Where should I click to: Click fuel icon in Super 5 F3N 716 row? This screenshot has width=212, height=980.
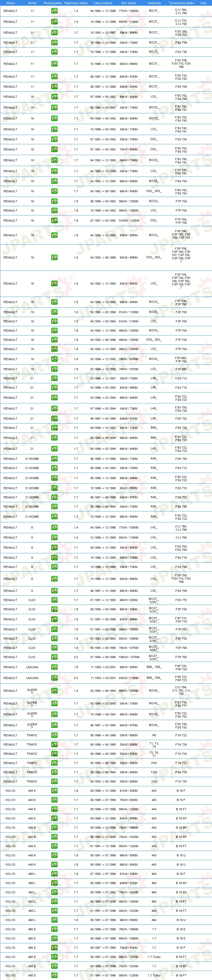click(54, 703)
